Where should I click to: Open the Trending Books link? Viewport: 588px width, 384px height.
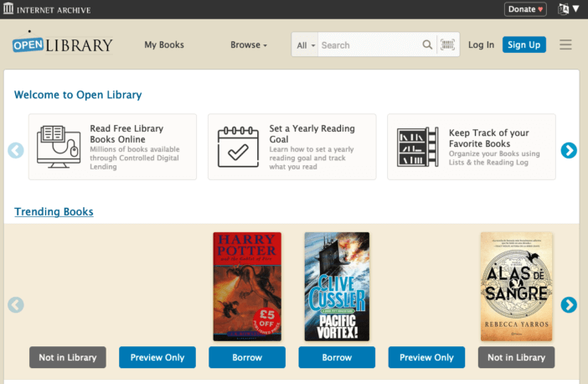click(x=54, y=212)
